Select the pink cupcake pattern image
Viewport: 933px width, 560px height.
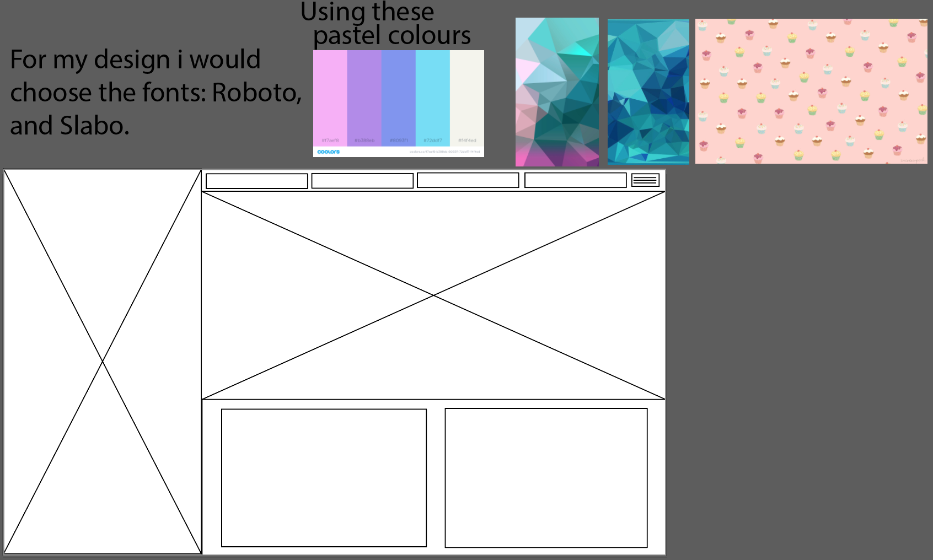point(811,91)
